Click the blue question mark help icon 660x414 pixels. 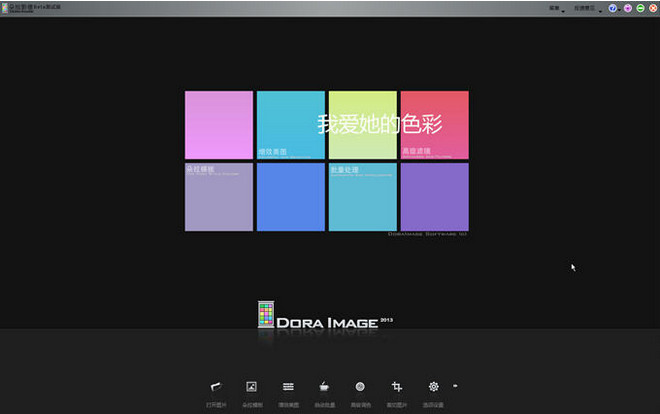point(612,8)
